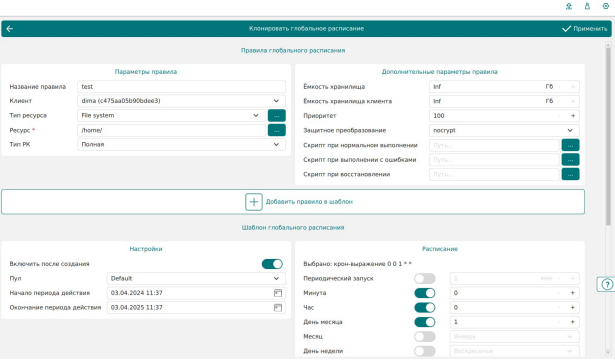The height and width of the screenshot is (362, 615).
Task: Disable the День месяца switch
Action: pyautogui.click(x=425, y=322)
